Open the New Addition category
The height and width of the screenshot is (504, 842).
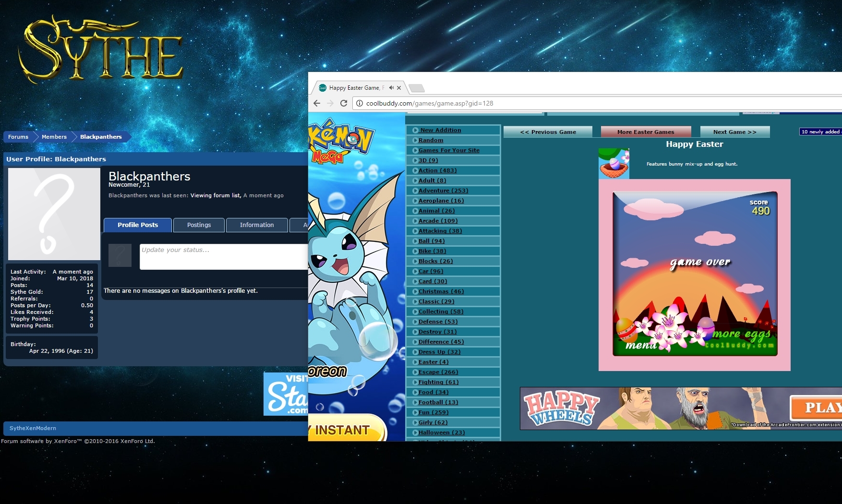440,130
